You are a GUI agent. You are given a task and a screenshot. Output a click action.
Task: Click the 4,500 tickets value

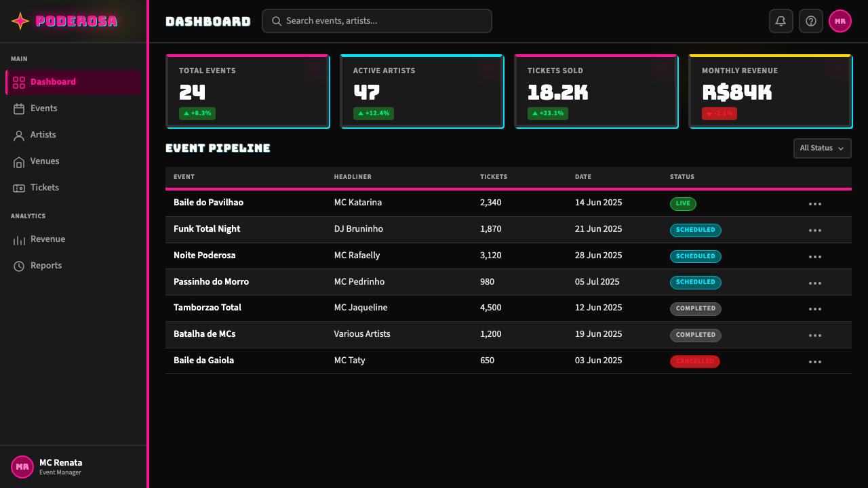tap(491, 308)
